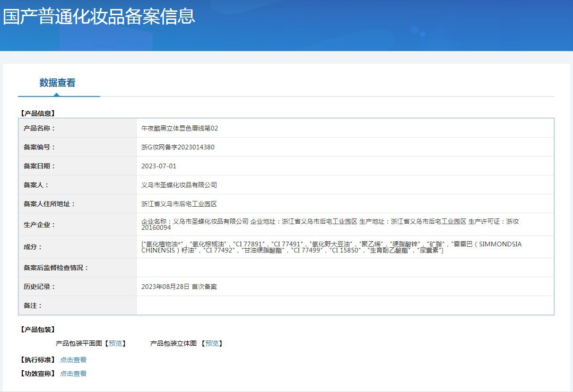
Task: Click the 【功效宣称】 section label
Action: (37, 374)
